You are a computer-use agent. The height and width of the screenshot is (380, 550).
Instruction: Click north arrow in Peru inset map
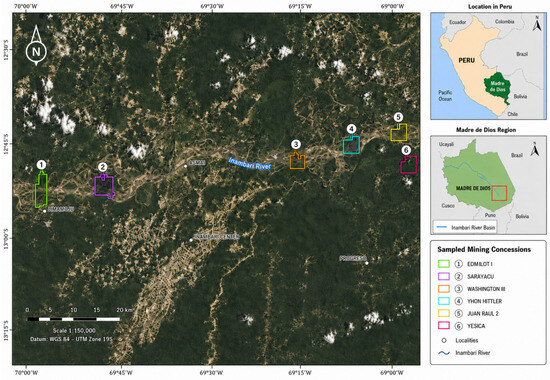(537, 24)
